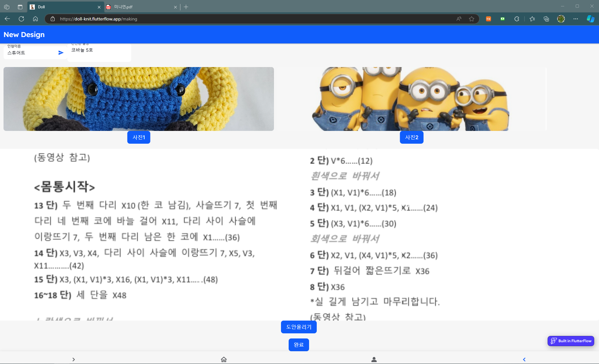This screenshot has height=364, width=599.
Task: Click the 완료 finish button
Action: click(x=299, y=345)
